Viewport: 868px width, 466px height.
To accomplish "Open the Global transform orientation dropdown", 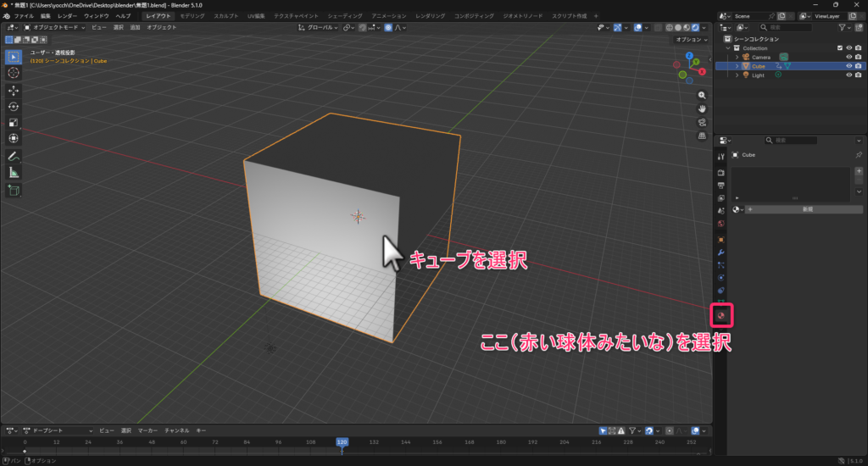I will (x=320, y=28).
